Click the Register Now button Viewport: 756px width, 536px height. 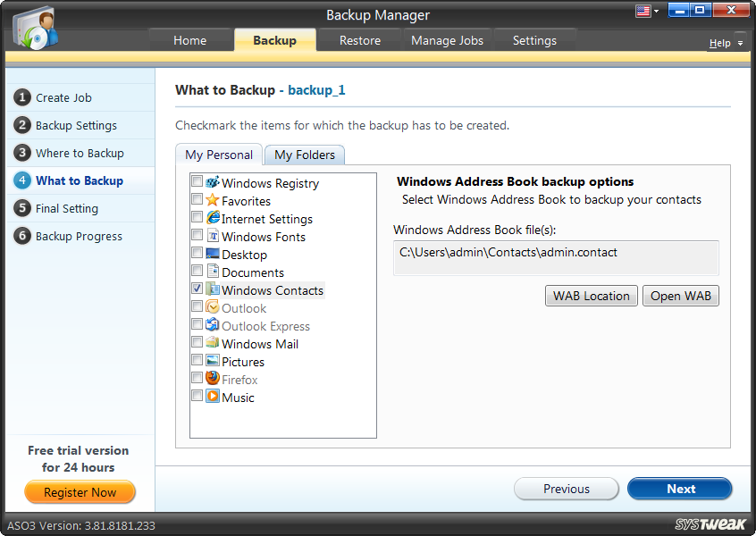click(80, 492)
